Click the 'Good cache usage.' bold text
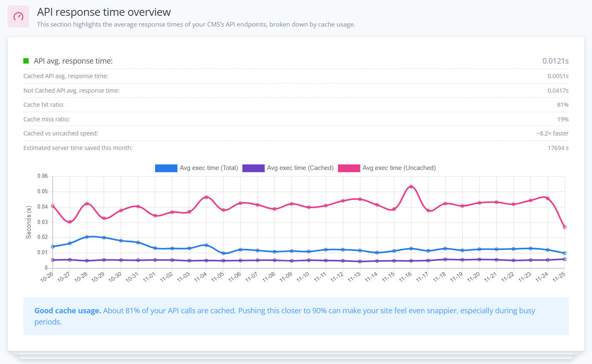The width and height of the screenshot is (592, 364). 68,311
